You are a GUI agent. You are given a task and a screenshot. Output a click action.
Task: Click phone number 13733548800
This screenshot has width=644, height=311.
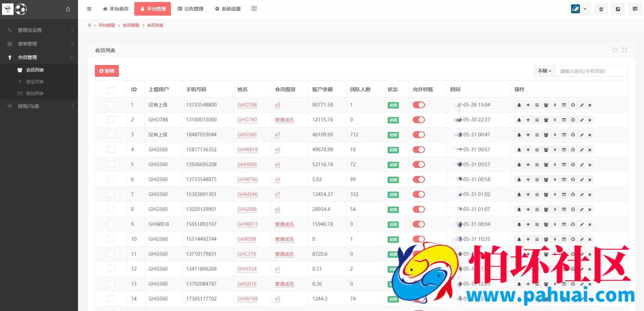201,105
